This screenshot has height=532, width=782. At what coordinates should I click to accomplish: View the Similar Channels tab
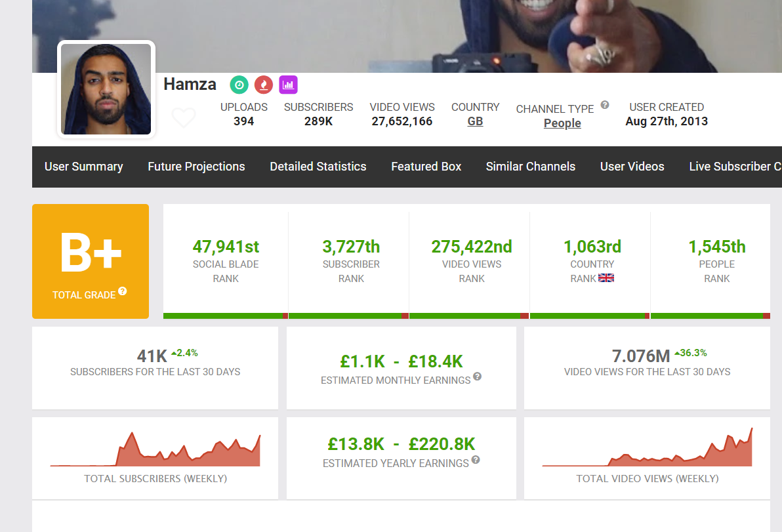click(531, 167)
